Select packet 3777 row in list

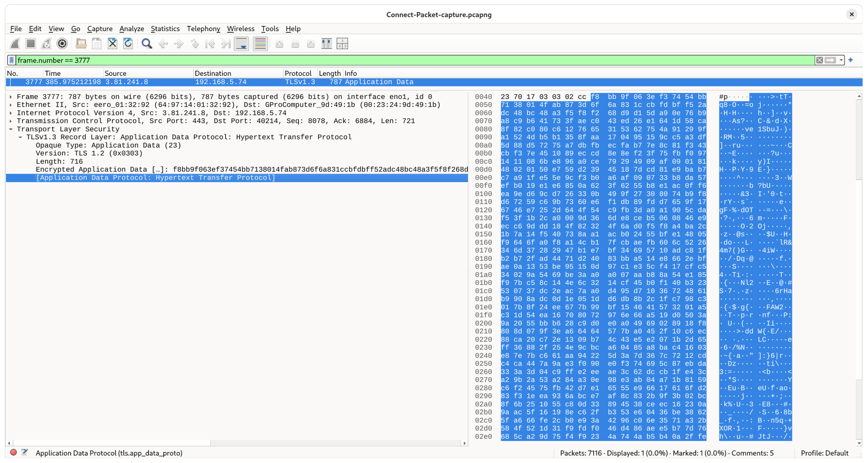(434, 82)
